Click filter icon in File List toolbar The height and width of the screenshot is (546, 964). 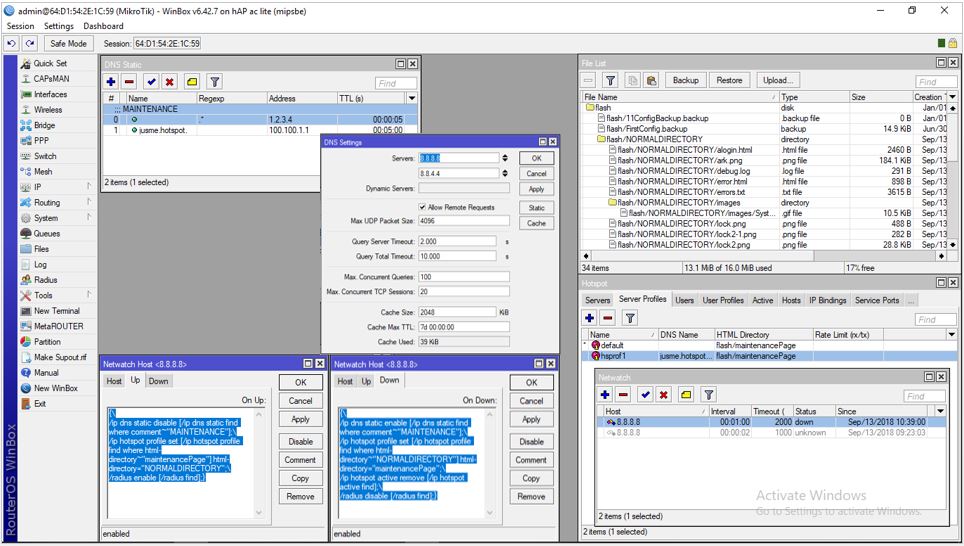point(610,81)
